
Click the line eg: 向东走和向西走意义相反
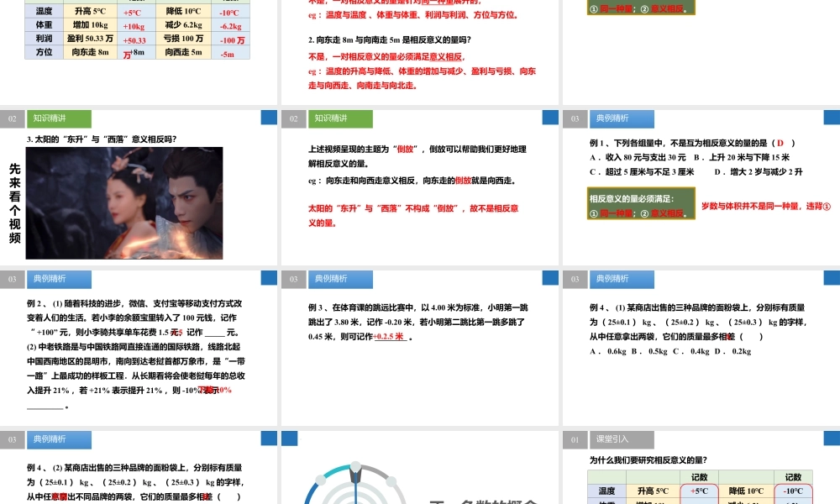(x=412, y=181)
